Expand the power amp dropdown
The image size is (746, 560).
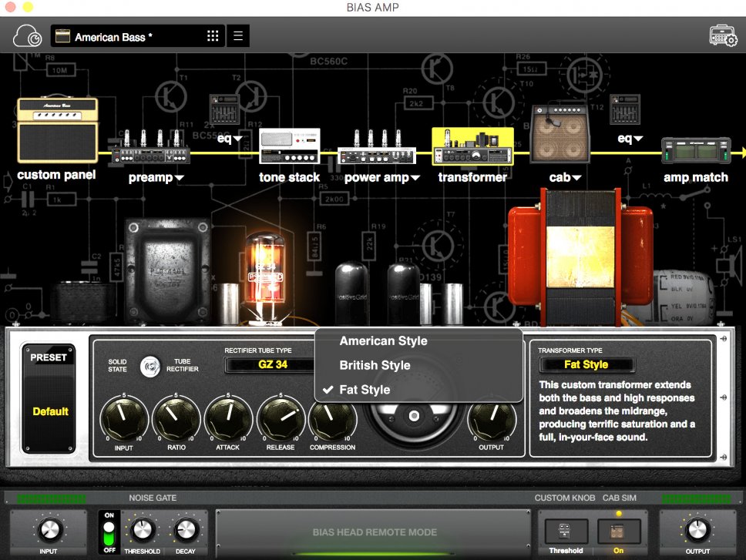415,178
